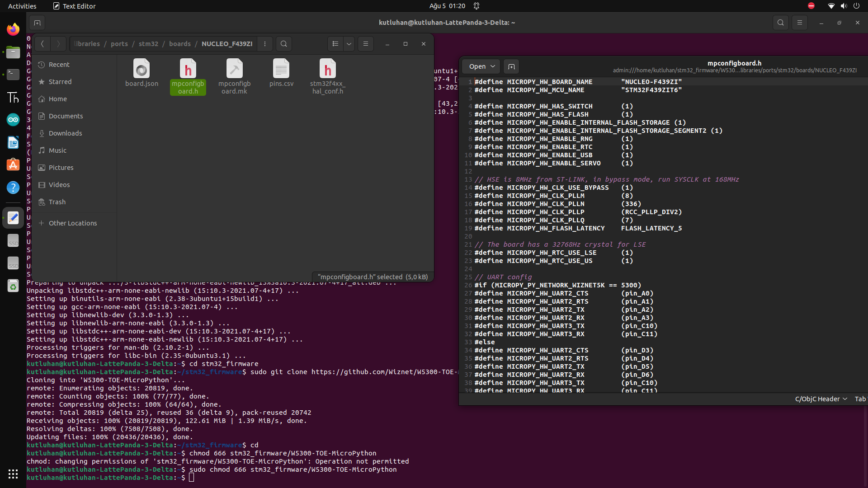Click the Show Applications grid icon

[x=13, y=474]
